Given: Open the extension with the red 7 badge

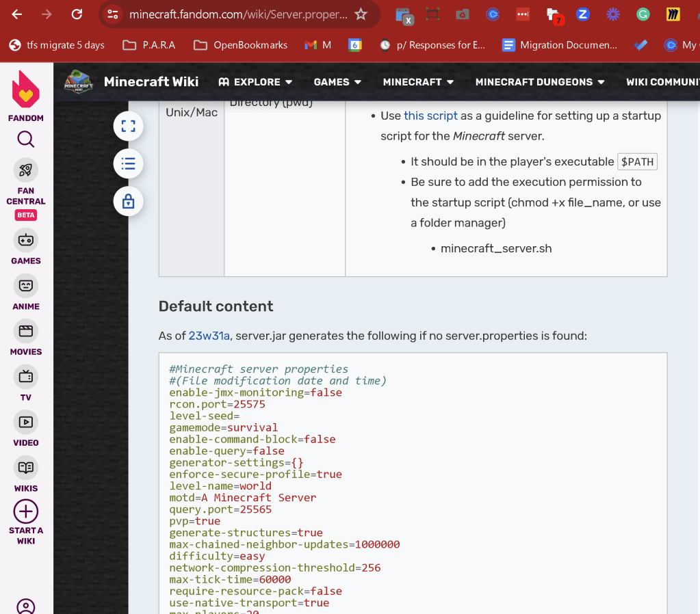Looking at the screenshot, I should pyautogui.click(x=554, y=16).
